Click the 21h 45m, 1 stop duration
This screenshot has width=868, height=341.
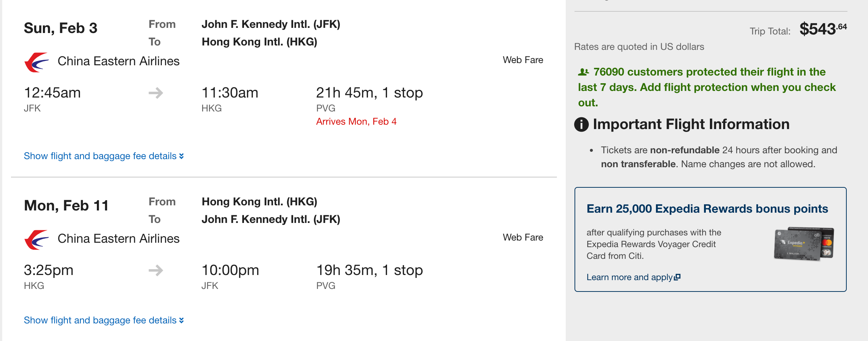coord(369,93)
